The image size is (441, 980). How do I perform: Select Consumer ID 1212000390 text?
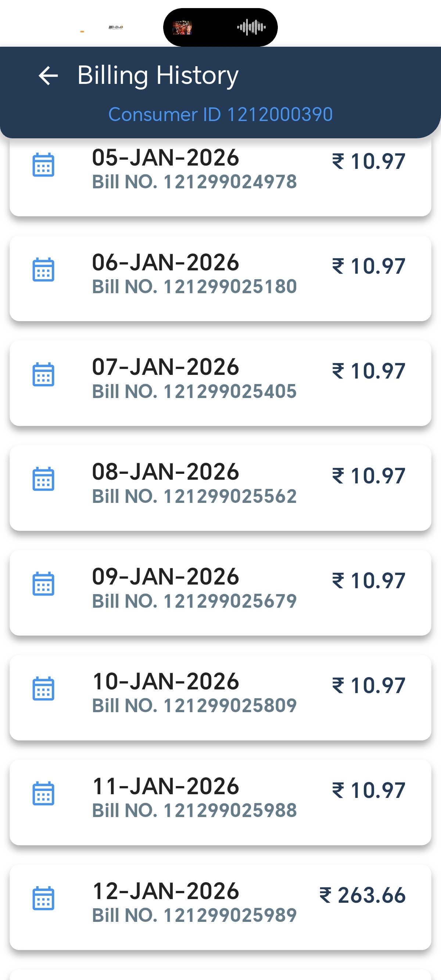220,114
